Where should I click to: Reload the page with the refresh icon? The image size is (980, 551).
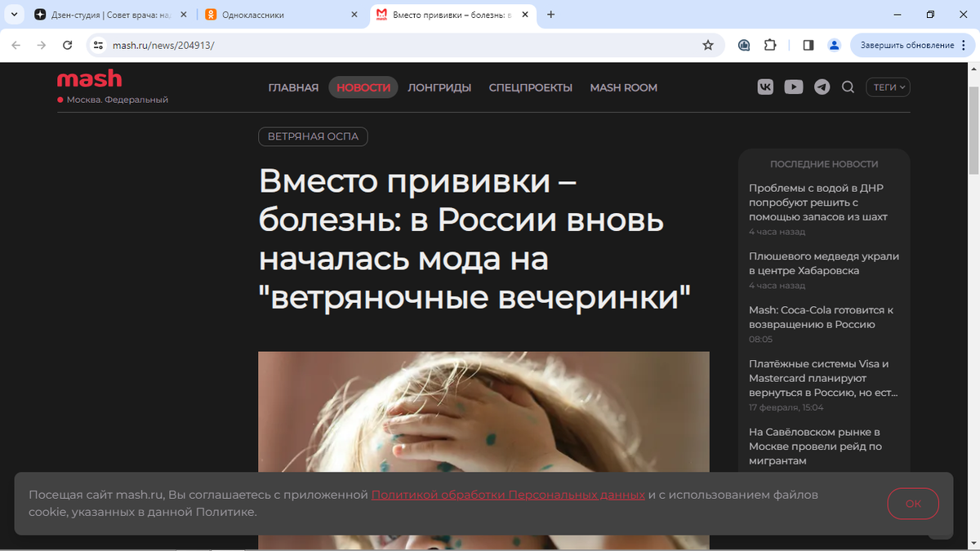(66, 45)
